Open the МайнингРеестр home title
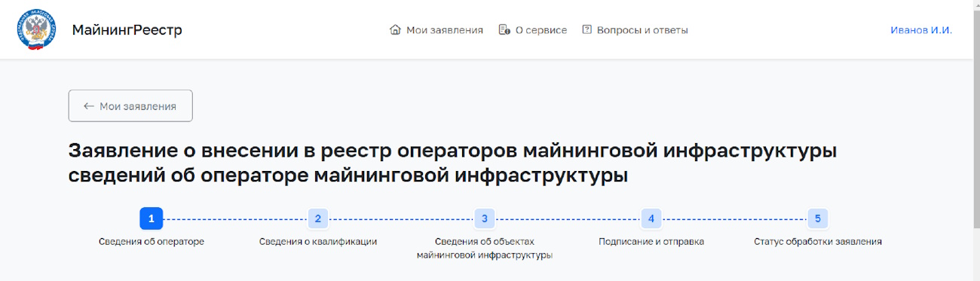Screen dimensions: 980x281 click(x=127, y=30)
